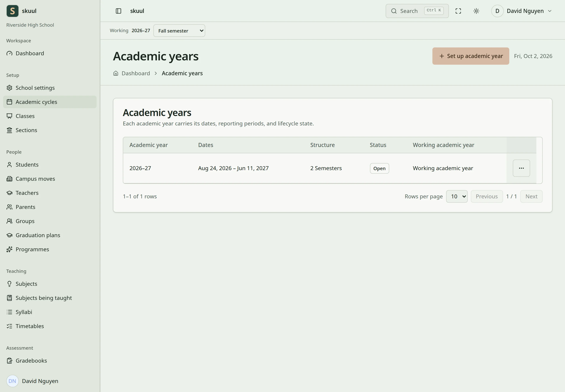Click the Gradebooks clipboard icon

[9, 361]
